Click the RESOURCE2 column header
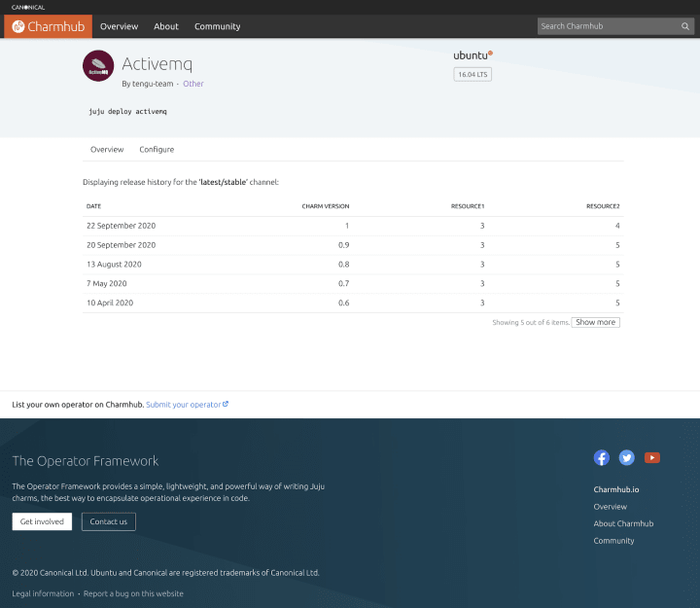The width and height of the screenshot is (700, 608). (x=603, y=206)
